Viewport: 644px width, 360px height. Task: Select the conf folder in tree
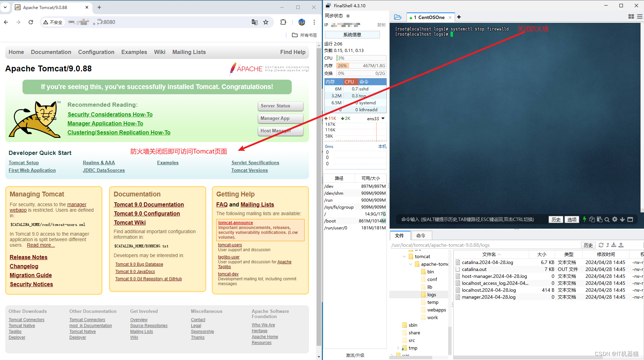point(432,279)
